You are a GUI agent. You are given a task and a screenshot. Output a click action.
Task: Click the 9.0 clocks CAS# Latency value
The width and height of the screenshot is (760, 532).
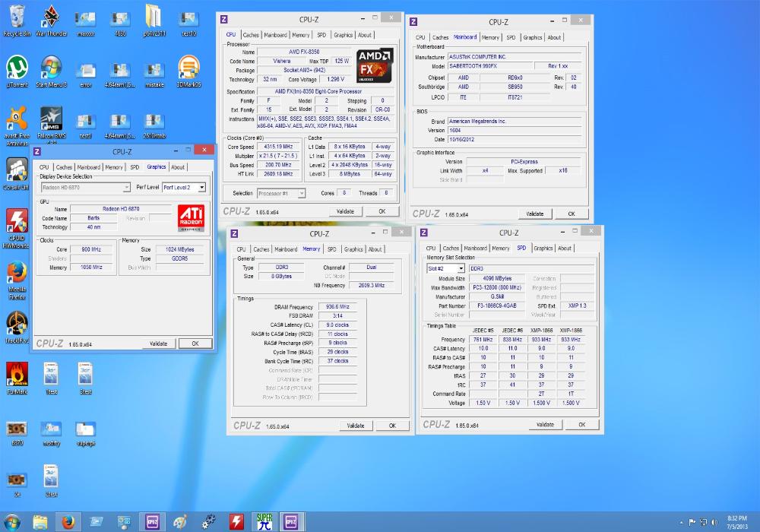click(x=338, y=325)
